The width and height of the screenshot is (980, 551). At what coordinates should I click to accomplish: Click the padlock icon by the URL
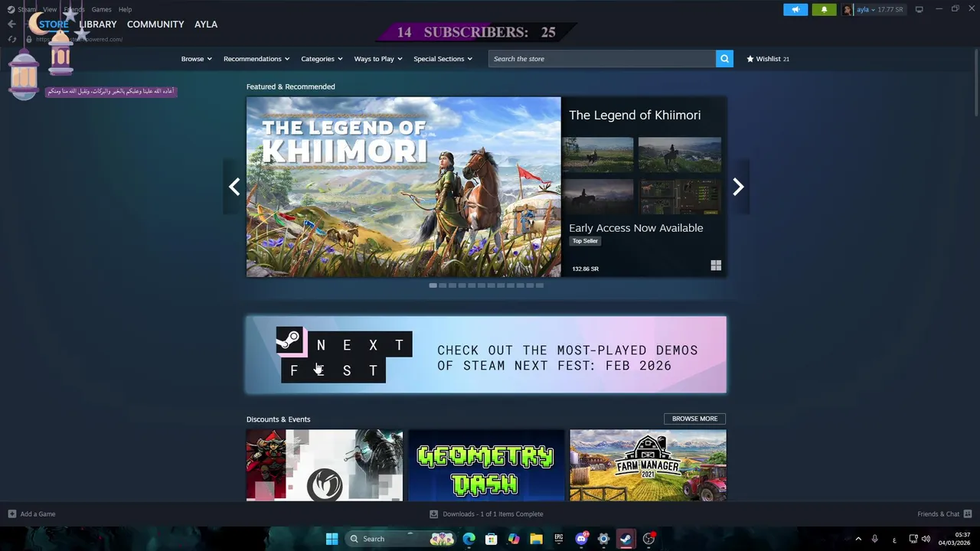coord(29,39)
